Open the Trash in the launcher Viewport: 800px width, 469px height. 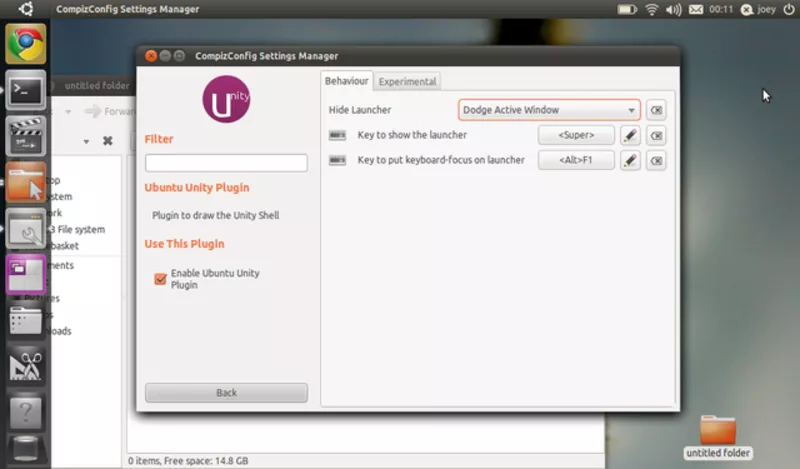26,451
